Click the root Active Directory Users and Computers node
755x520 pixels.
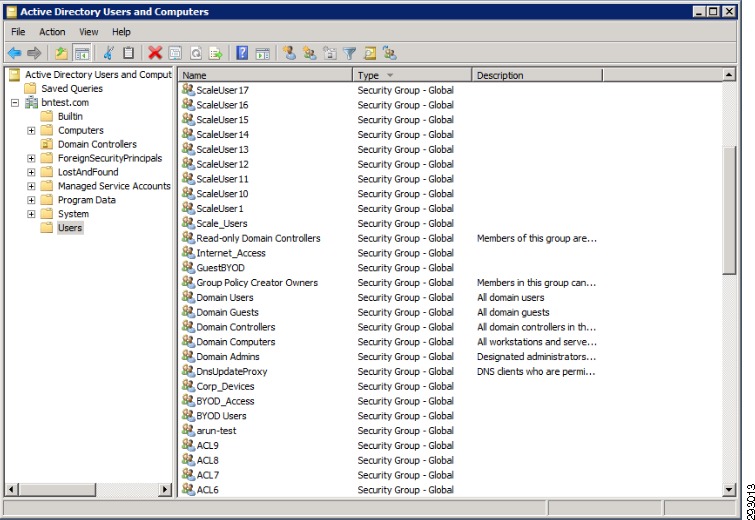tap(98, 75)
